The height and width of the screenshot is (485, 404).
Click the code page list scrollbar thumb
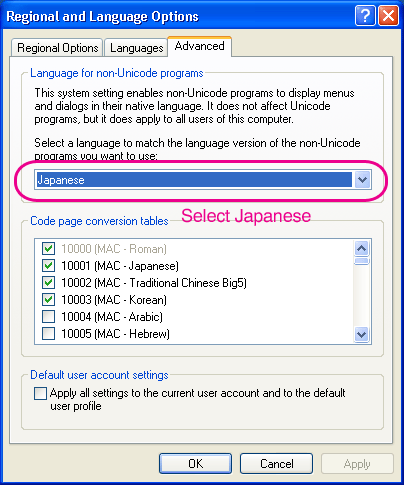point(362,261)
